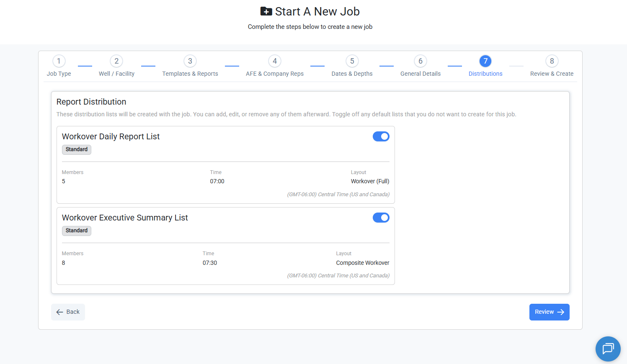Image resolution: width=627 pixels, height=364 pixels.
Task: Click the Workover Executive Summary List title
Action: [x=125, y=218]
